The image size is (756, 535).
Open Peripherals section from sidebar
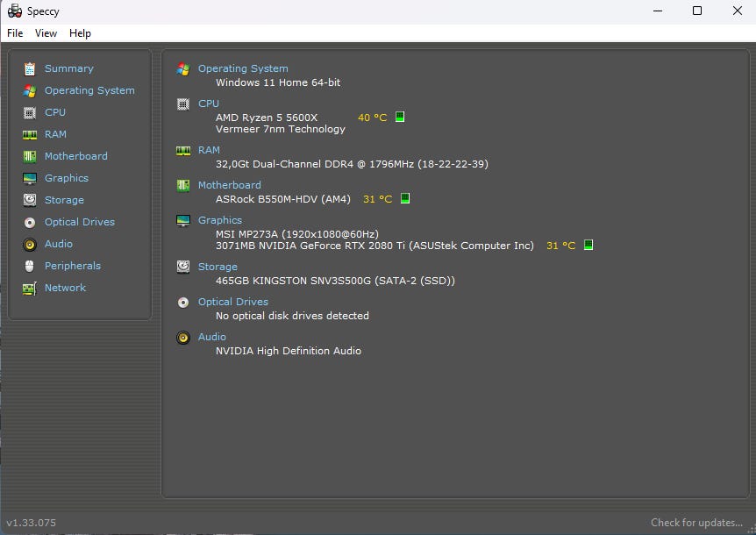click(x=73, y=266)
